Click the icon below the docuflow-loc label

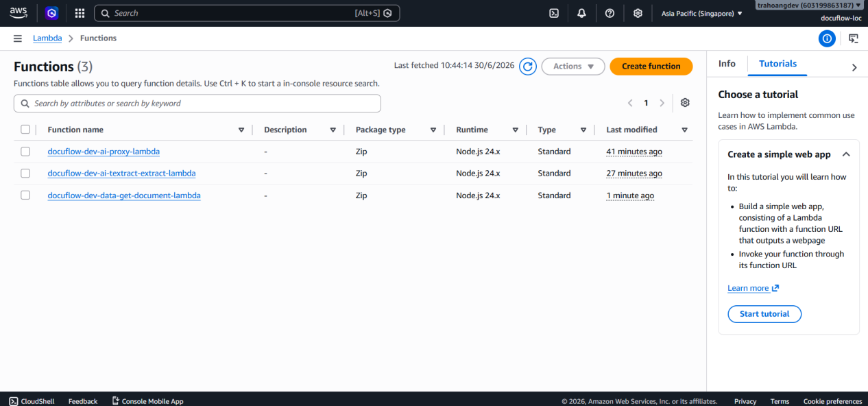coord(854,38)
